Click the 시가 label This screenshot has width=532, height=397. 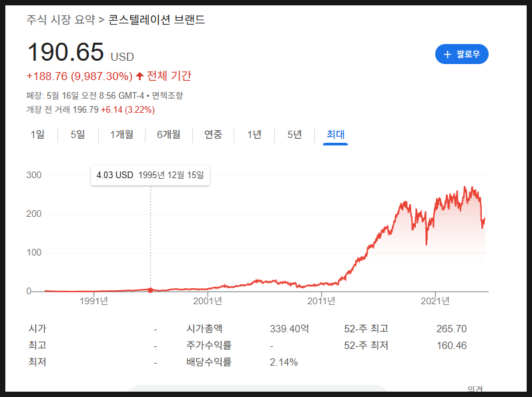[x=37, y=329]
